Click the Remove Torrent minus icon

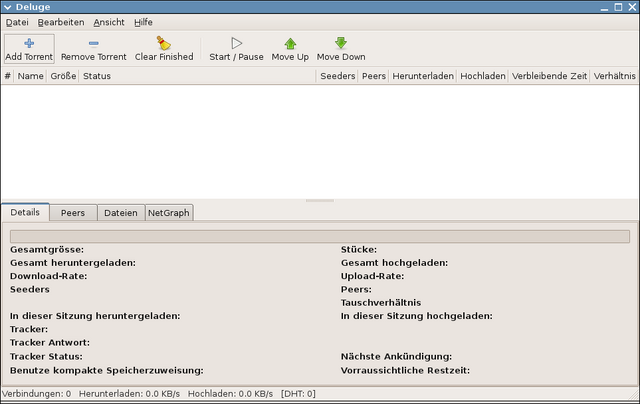point(93,43)
